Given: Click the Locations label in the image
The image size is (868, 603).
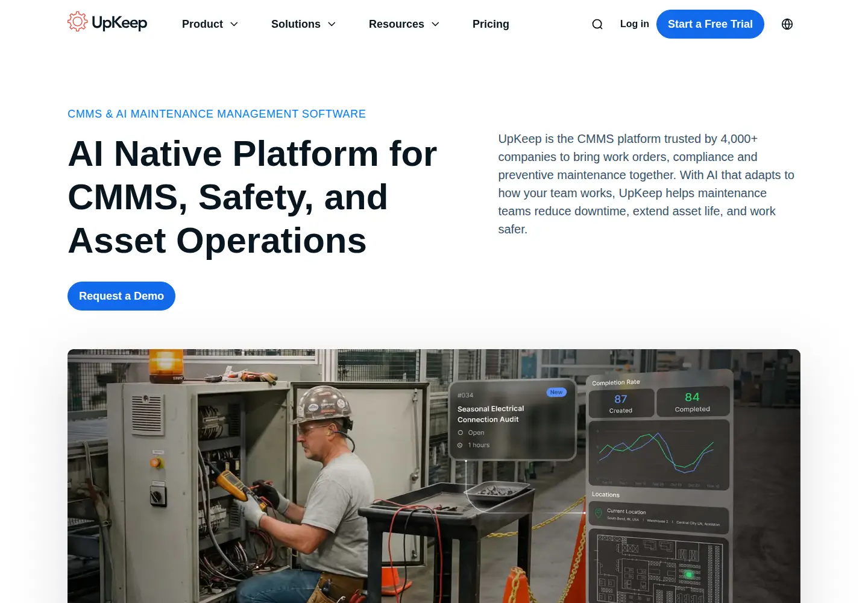Looking at the screenshot, I should click(606, 494).
